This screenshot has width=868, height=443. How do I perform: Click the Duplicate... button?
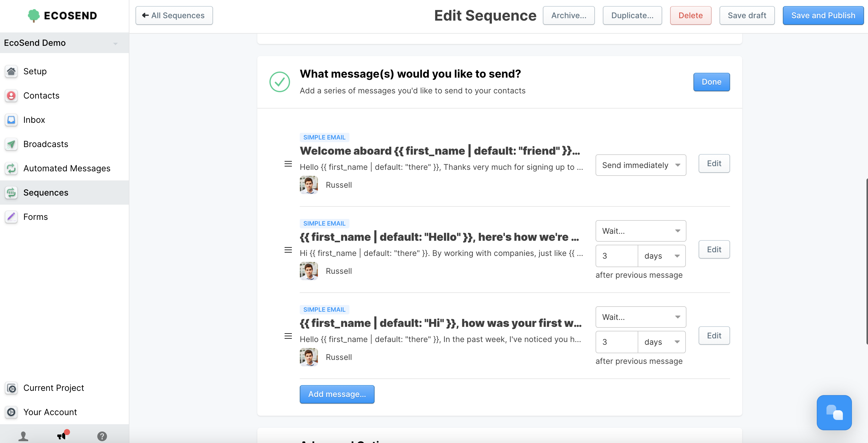pos(632,15)
